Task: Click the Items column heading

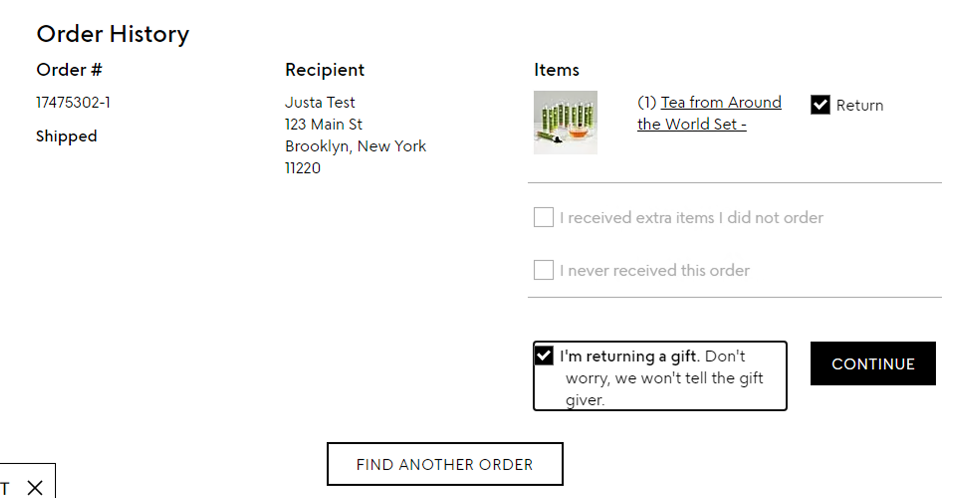Action: point(556,70)
